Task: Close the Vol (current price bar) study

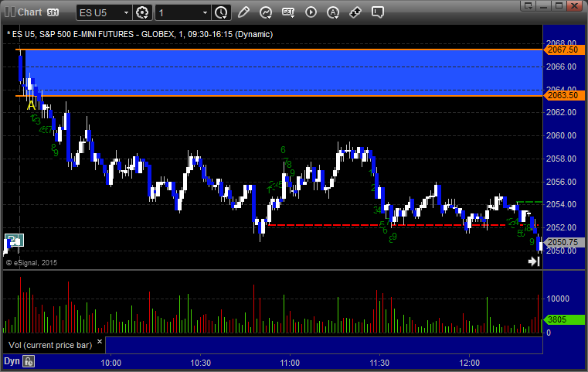Action: 100,342
